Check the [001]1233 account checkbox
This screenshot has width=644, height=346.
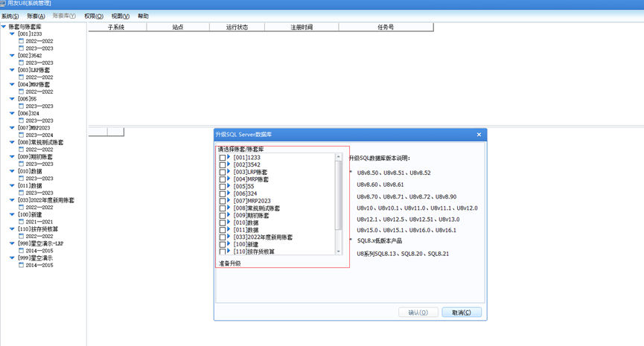[222, 158]
